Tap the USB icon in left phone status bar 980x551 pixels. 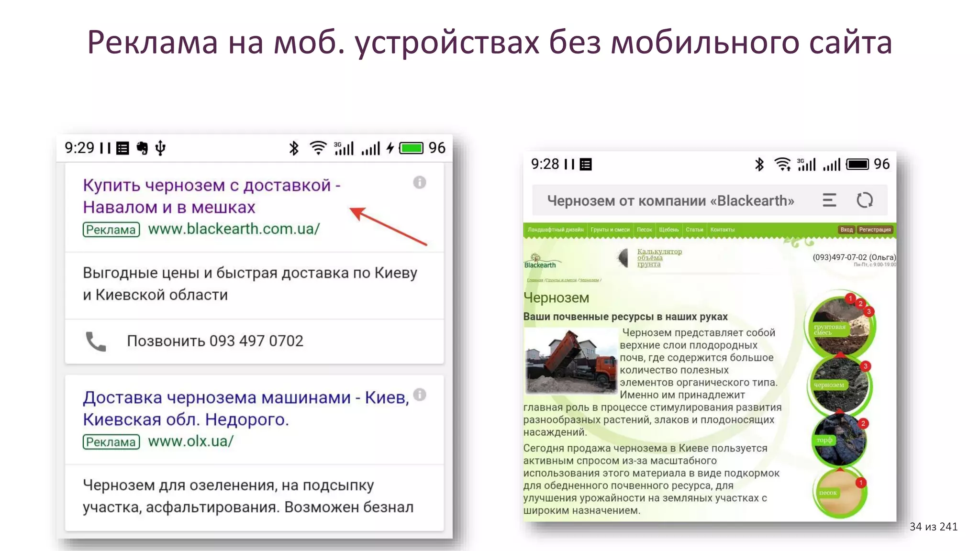[x=160, y=148]
